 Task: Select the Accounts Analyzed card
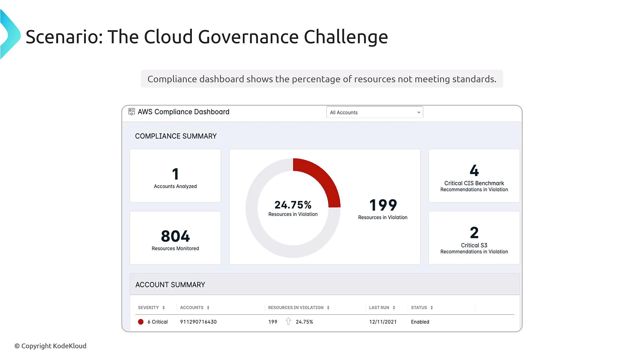(x=175, y=176)
